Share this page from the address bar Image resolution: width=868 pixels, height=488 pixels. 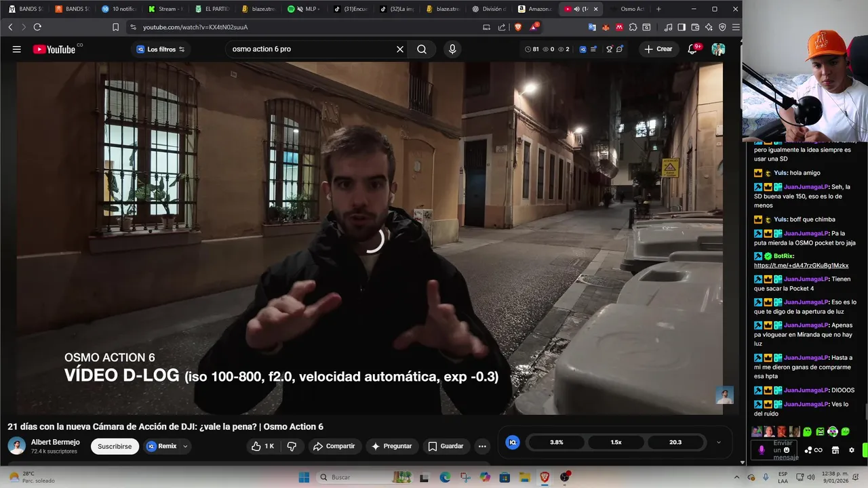click(502, 27)
